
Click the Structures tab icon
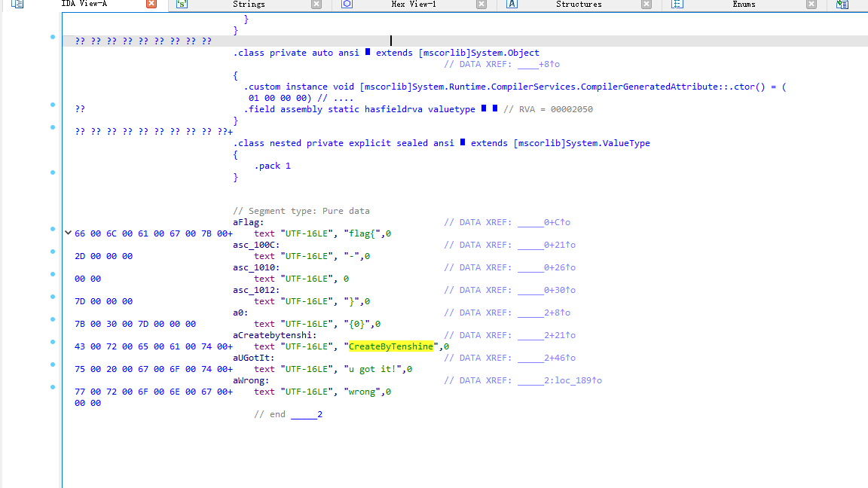coord(512,5)
